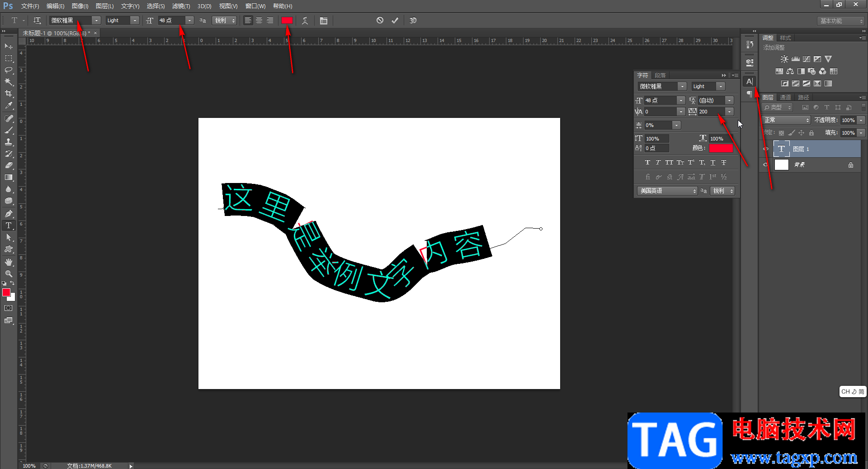Image resolution: width=868 pixels, height=469 pixels.
Task: Hide the 图层 1 text layer
Action: (x=766, y=149)
